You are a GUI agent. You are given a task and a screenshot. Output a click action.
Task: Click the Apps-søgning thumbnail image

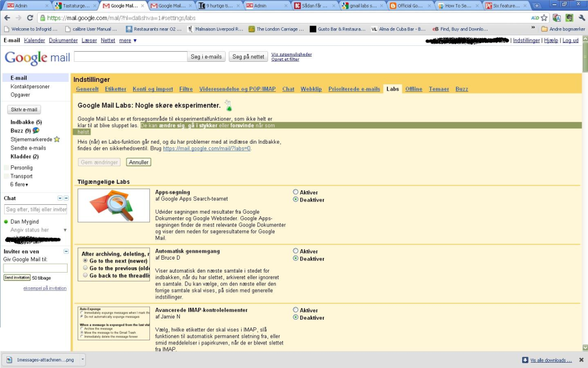point(113,205)
